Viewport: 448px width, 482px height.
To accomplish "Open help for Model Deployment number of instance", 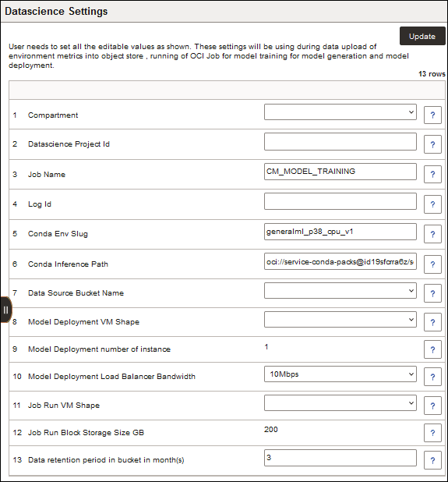I will pos(432,349).
